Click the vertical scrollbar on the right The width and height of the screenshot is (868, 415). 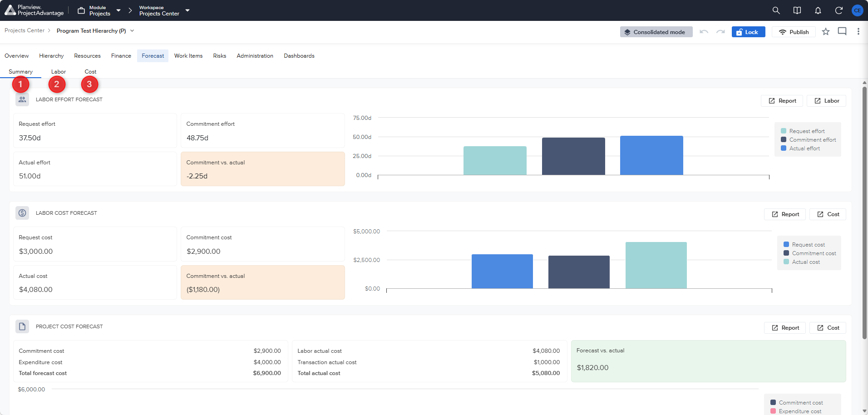click(x=864, y=212)
